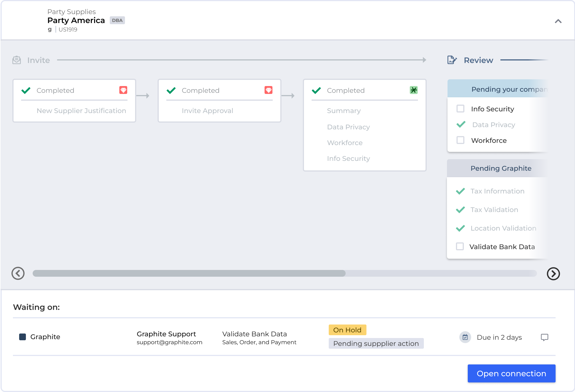Click the right arrow to advance the timeline
The height and width of the screenshot is (392, 575).
click(x=553, y=274)
